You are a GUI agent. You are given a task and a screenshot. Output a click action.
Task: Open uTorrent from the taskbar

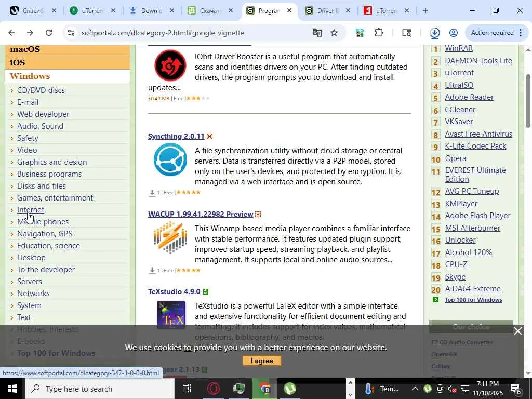click(x=289, y=389)
